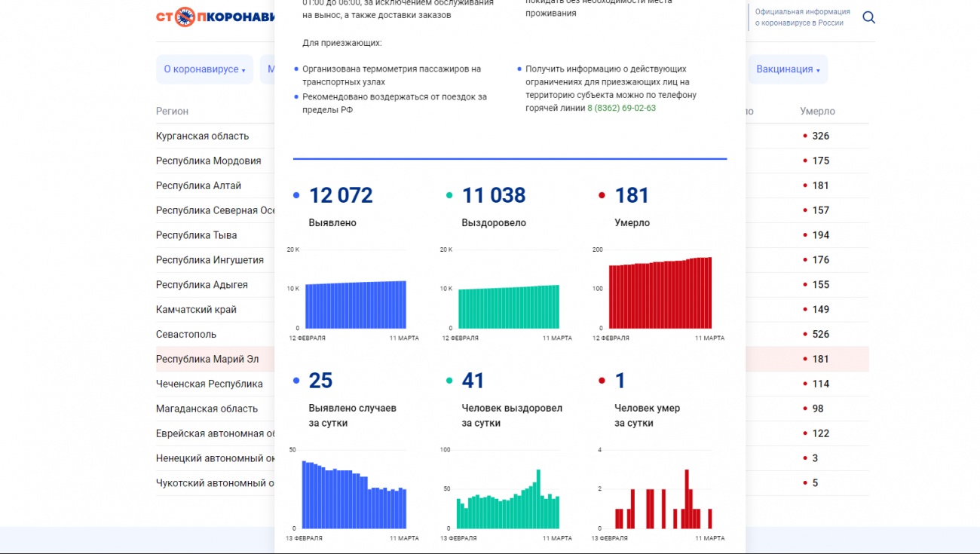Choose Республика Алтай in the region list

[x=198, y=186]
